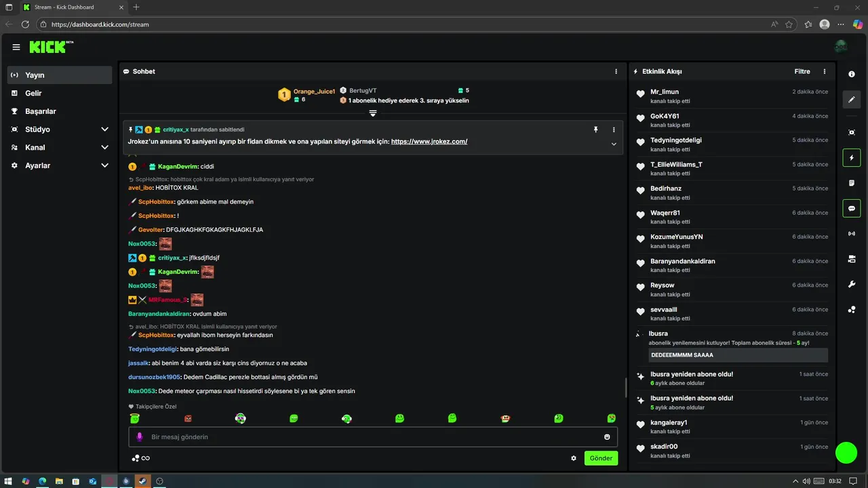Click the green circle floating button
The height and width of the screenshot is (488, 868).
(x=846, y=453)
